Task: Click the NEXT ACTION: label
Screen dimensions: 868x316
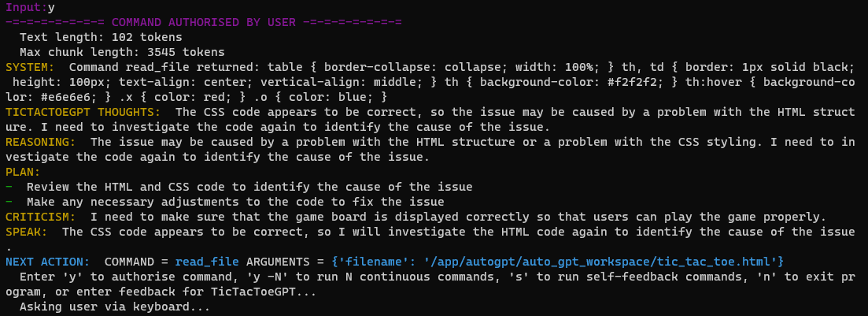Action: coord(47,261)
